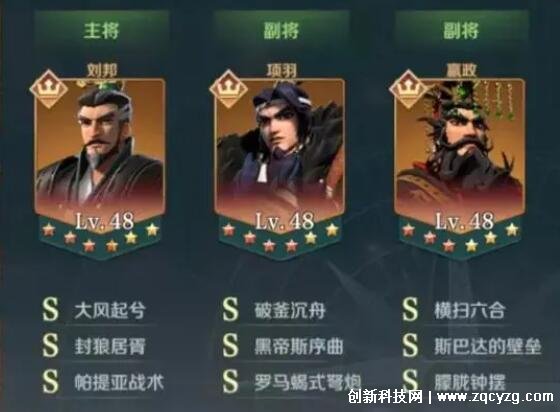Select the rightmost 副将 header above 嬴政
Viewport: 560px width, 412px height.
tap(461, 30)
